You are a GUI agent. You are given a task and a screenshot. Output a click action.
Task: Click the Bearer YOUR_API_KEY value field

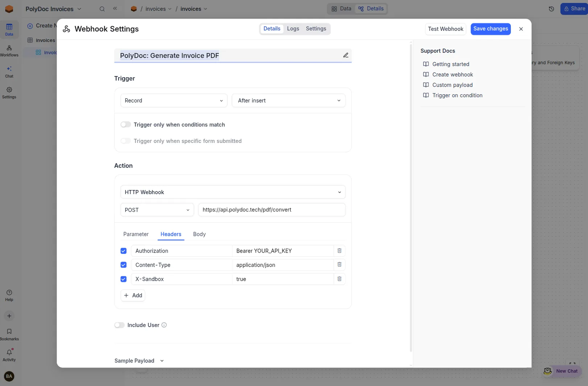tap(283, 251)
